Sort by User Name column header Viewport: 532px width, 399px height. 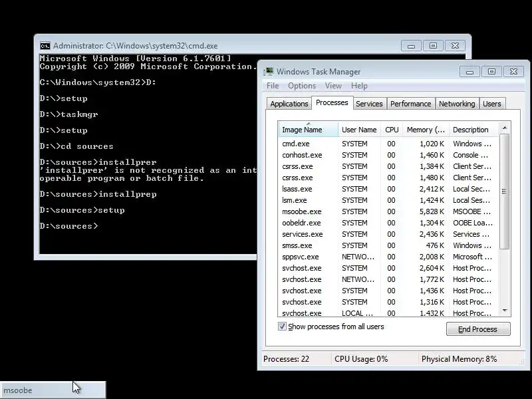(359, 130)
